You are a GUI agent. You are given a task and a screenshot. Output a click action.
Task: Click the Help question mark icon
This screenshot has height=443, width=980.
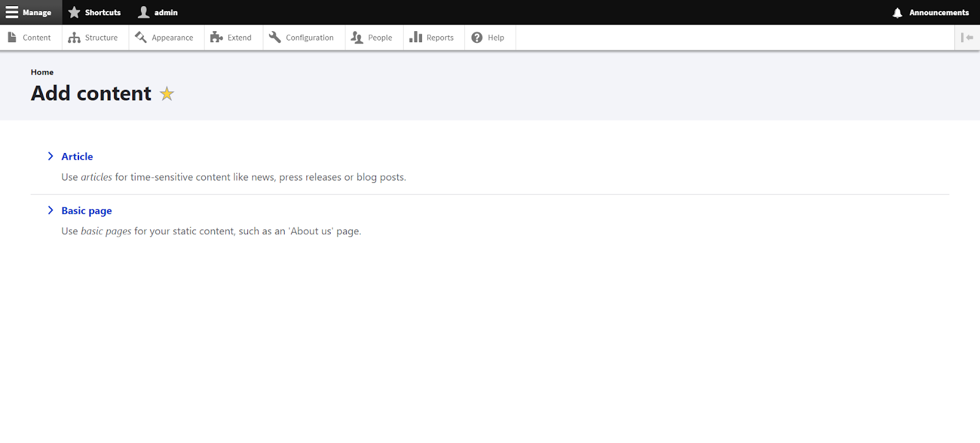click(x=477, y=37)
